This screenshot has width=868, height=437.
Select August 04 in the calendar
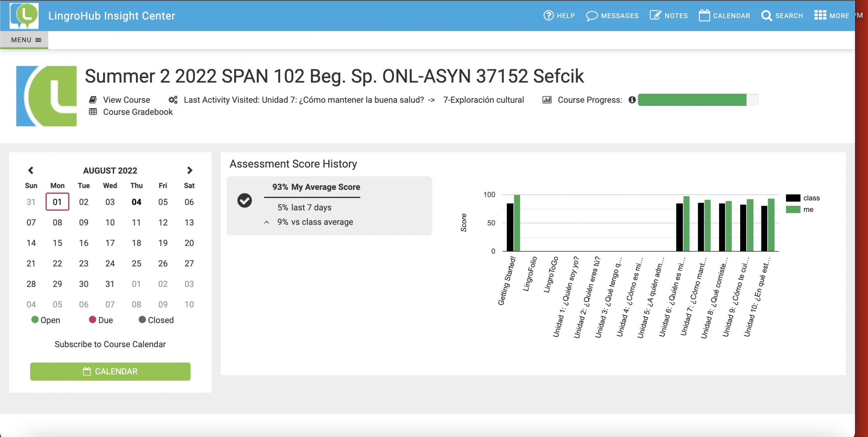pos(136,202)
